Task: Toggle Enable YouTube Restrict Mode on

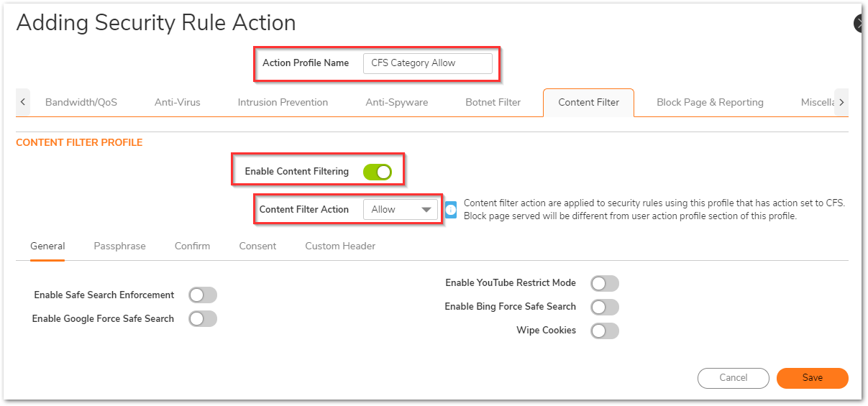Action: [x=604, y=284]
